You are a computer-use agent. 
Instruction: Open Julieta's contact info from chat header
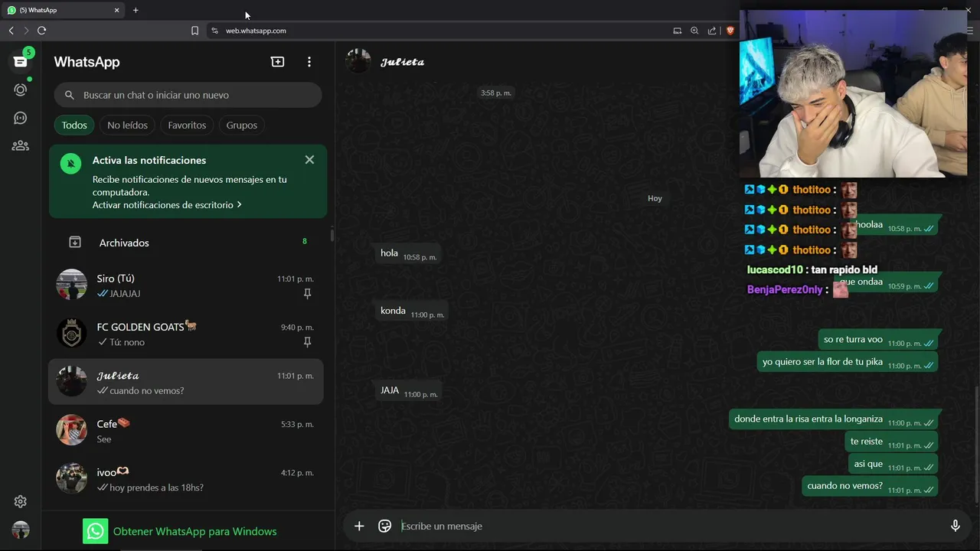[x=403, y=62]
